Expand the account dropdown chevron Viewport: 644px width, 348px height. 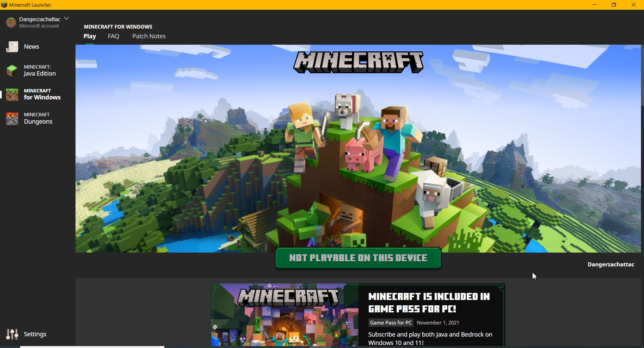coord(66,18)
